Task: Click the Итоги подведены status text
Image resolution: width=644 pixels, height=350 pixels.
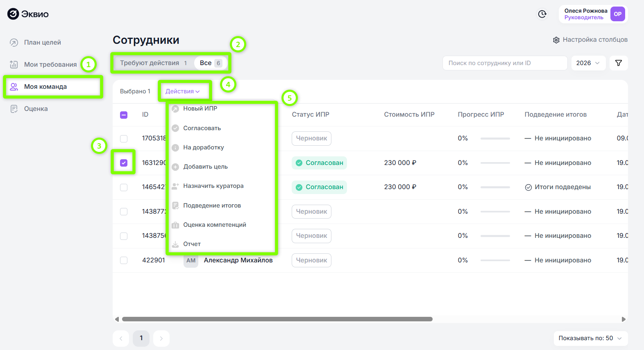Action: click(562, 187)
